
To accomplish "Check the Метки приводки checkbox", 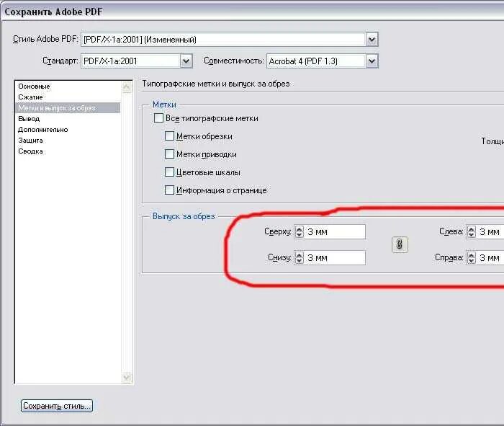I will (x=169, y=154).
